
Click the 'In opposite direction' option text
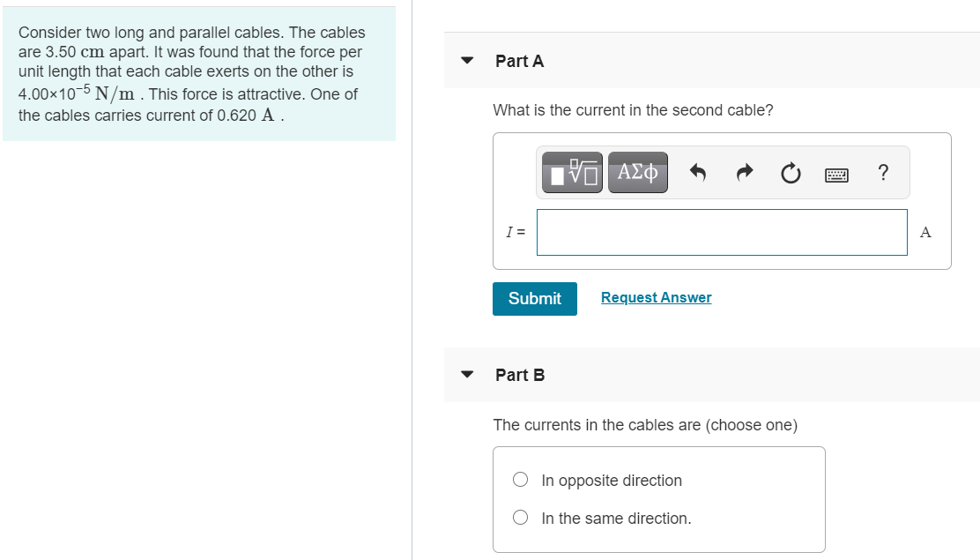[611, 480]
